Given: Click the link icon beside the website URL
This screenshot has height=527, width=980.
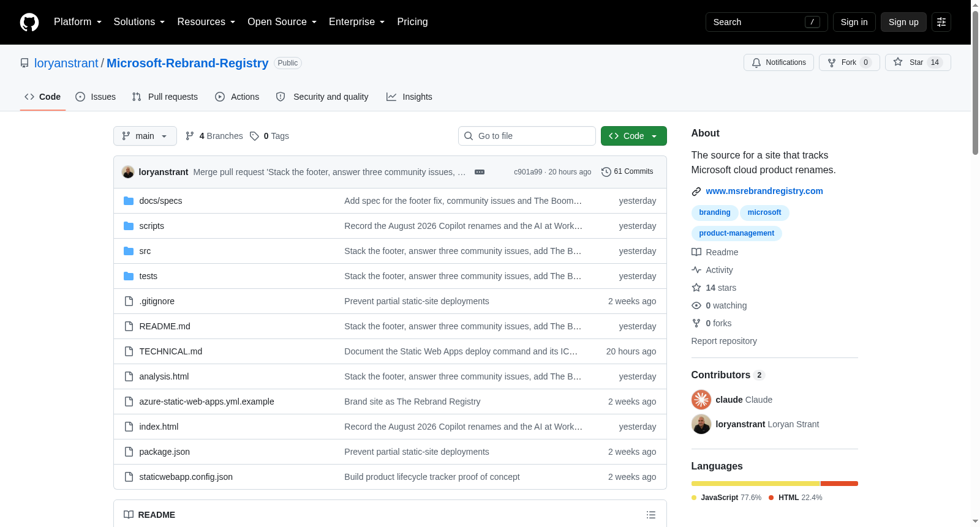Looking at the screenshot, I should point(696,192).
